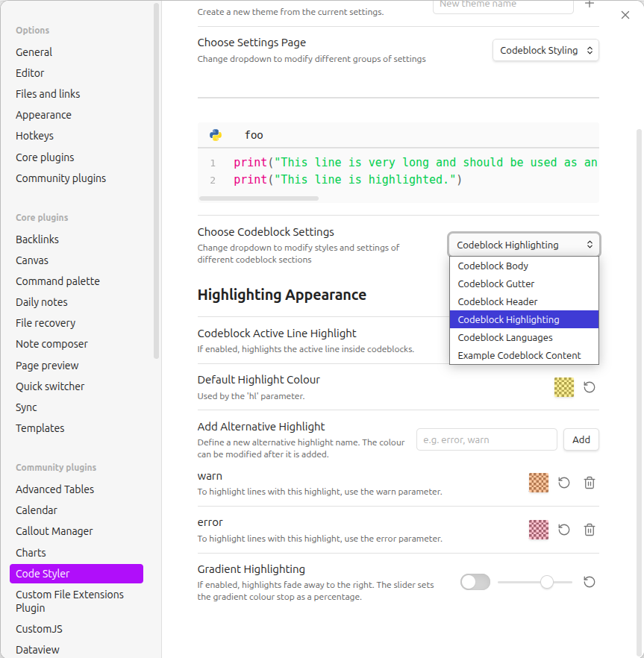644x658 pixels.
Task: Reset the warn highlight colour
Action: 564,483
